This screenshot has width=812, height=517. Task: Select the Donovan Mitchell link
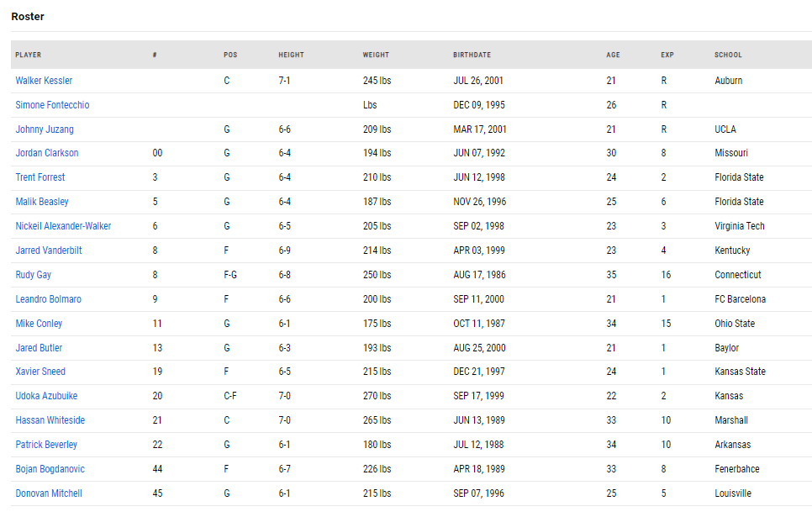(49, 493)
